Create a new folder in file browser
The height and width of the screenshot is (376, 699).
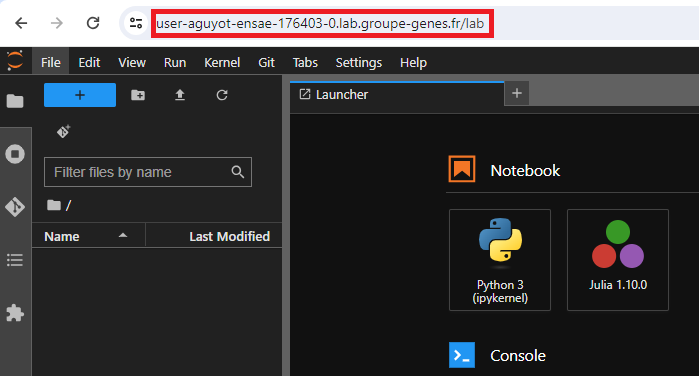pyautogui.click(x=138, y=95)
